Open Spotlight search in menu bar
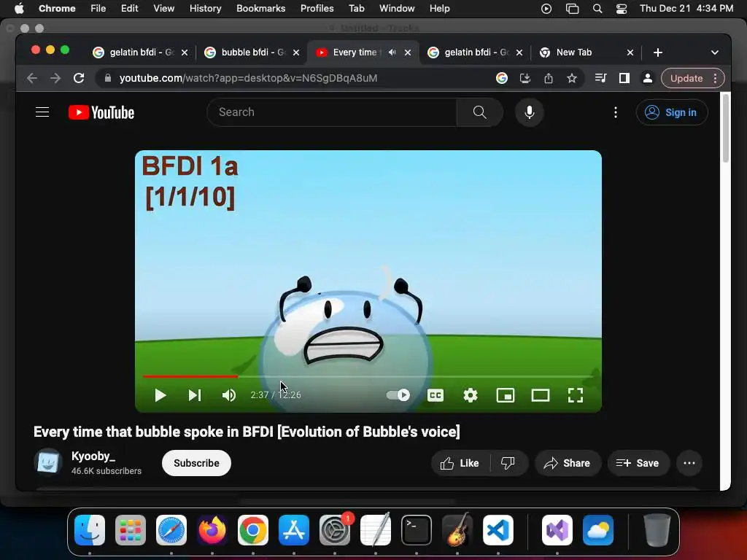 pos(597,9)
